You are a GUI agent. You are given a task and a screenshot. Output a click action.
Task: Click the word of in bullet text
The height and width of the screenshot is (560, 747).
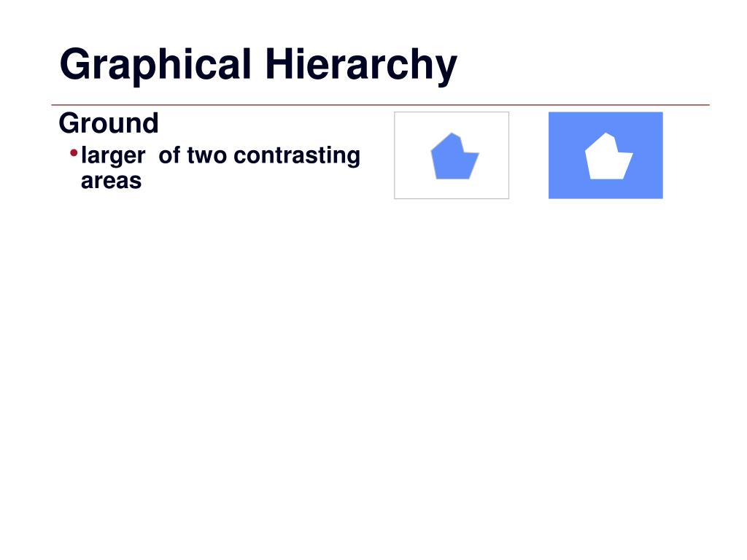169,155
